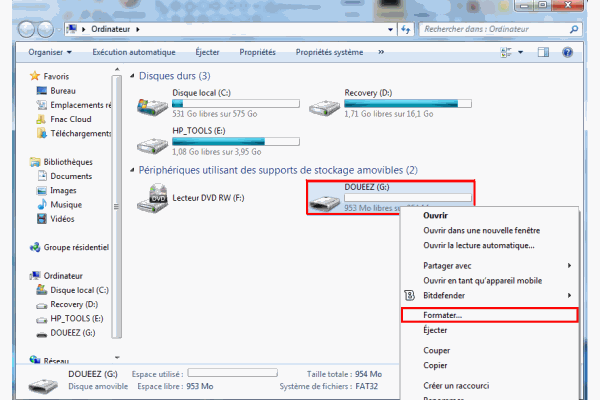Select Recovery (D:) in the navigation tree

[x=74, y=304]
